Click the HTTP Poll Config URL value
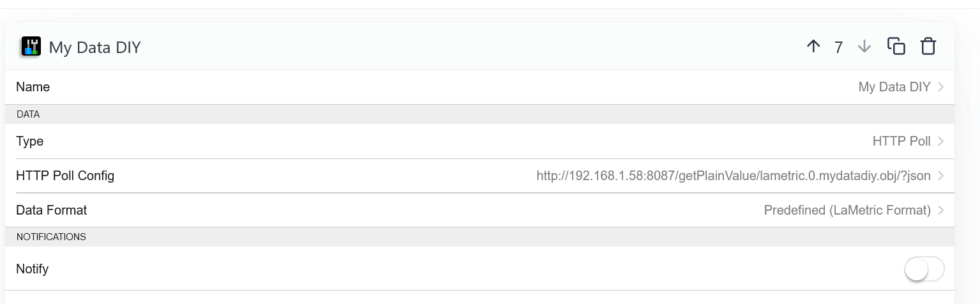The height and width of the screenshot is (304, 980). click(733, 176)
